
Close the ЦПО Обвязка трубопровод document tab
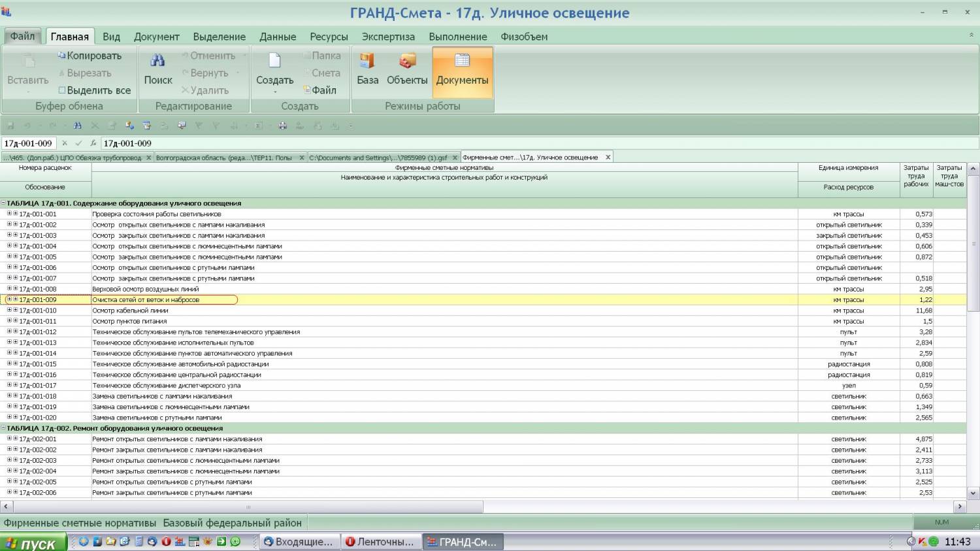(x=149, y=158)
